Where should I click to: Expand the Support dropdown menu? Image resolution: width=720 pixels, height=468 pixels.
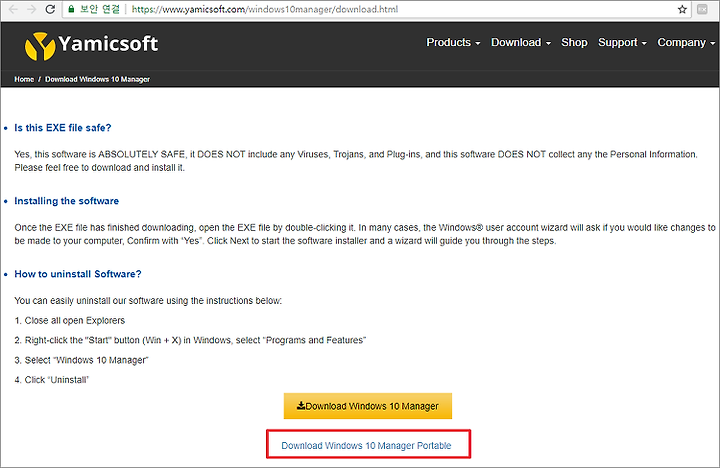click(622, 42)
